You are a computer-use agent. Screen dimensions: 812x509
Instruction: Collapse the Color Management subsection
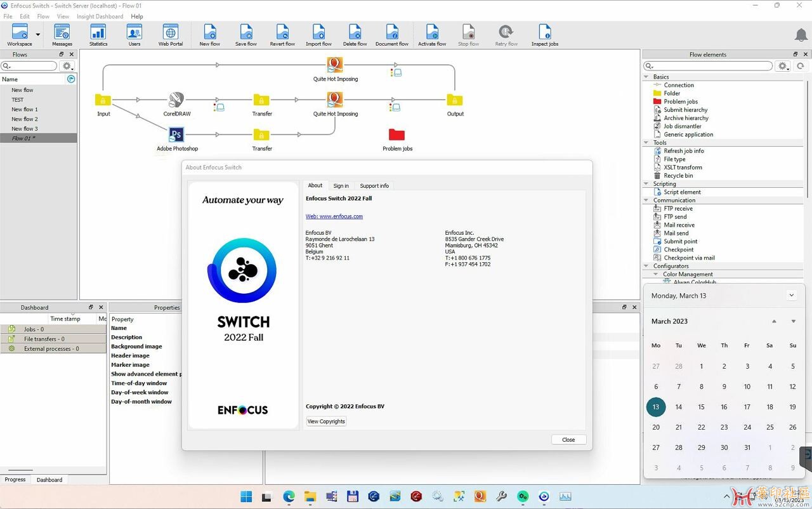656,275
